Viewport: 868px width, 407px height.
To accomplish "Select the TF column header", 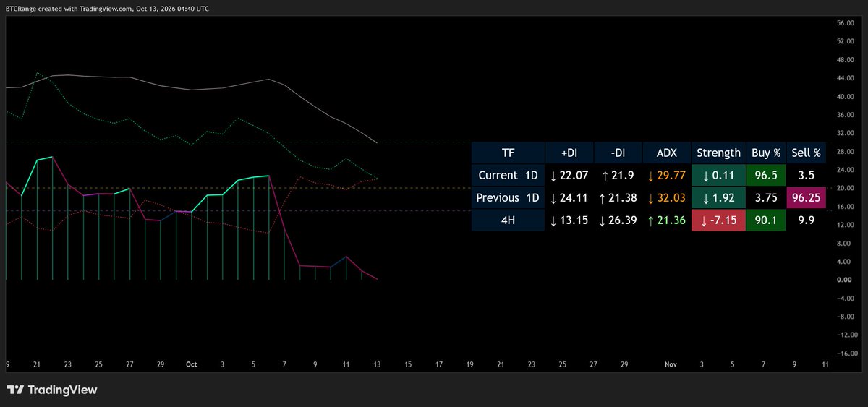I will 508,153.
